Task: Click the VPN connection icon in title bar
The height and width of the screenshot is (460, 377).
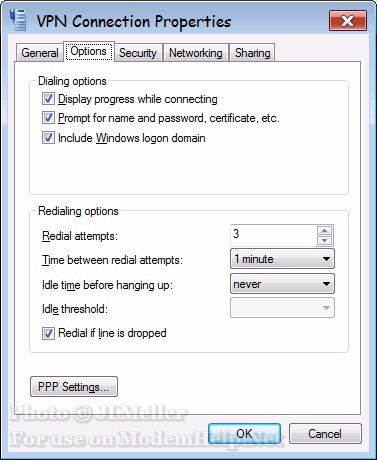Action: pos(18,21)
